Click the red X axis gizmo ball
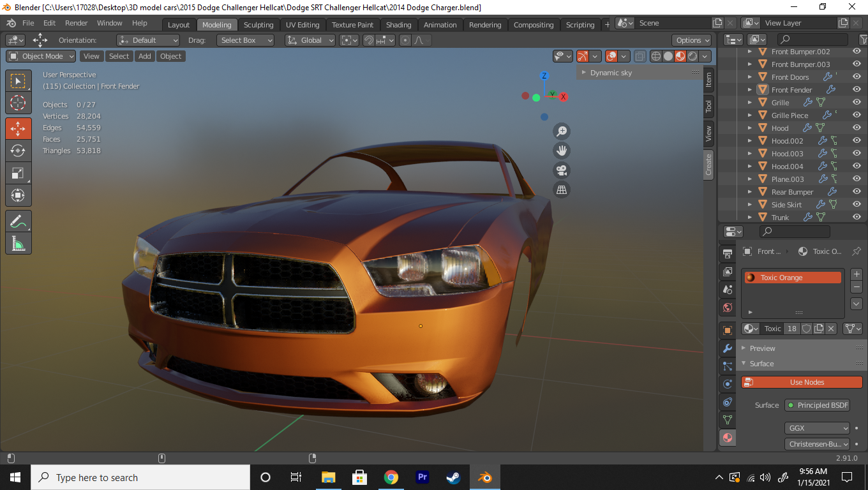The image size is (868, 490). [x=564, y=97]
